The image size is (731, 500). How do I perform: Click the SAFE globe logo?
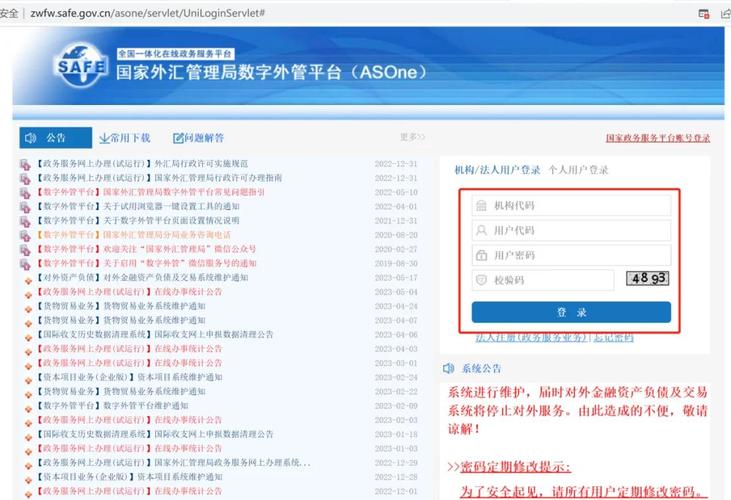pyautogui.click(x=82, y=66)
